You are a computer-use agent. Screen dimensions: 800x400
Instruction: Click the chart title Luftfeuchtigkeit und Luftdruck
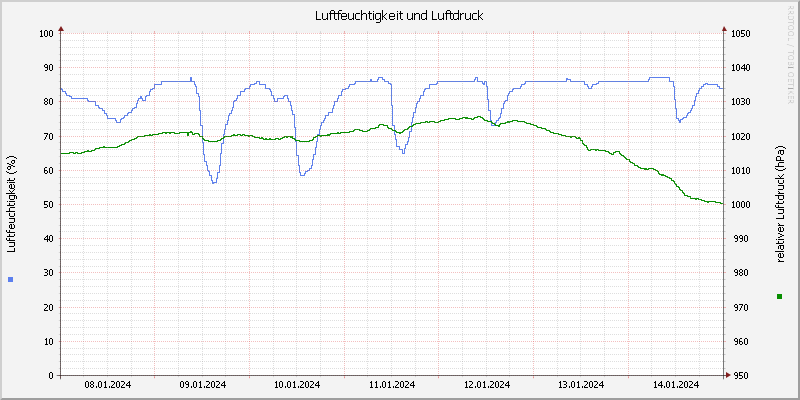[x=399, y=16]
